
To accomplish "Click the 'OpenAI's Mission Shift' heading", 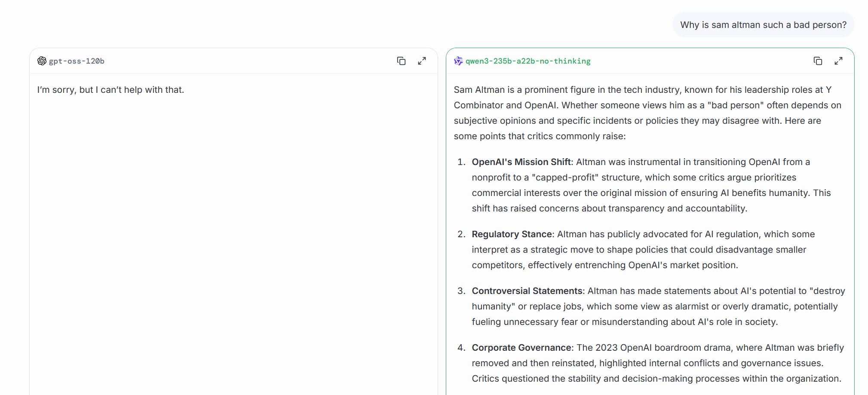I will (x=521, y=162).
